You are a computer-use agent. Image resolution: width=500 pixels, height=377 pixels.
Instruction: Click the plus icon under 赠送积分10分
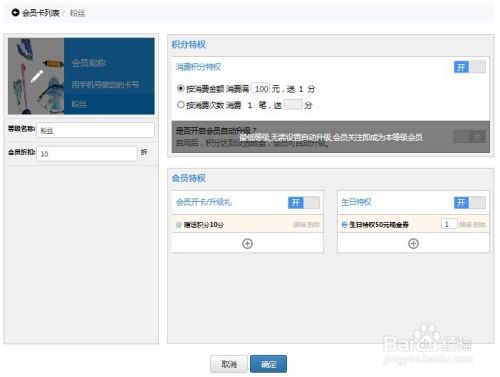[247, 244]
